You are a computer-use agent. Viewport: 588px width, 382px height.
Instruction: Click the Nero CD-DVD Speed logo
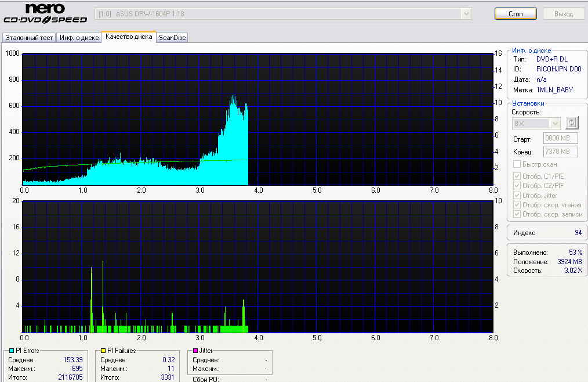point(45,13)
